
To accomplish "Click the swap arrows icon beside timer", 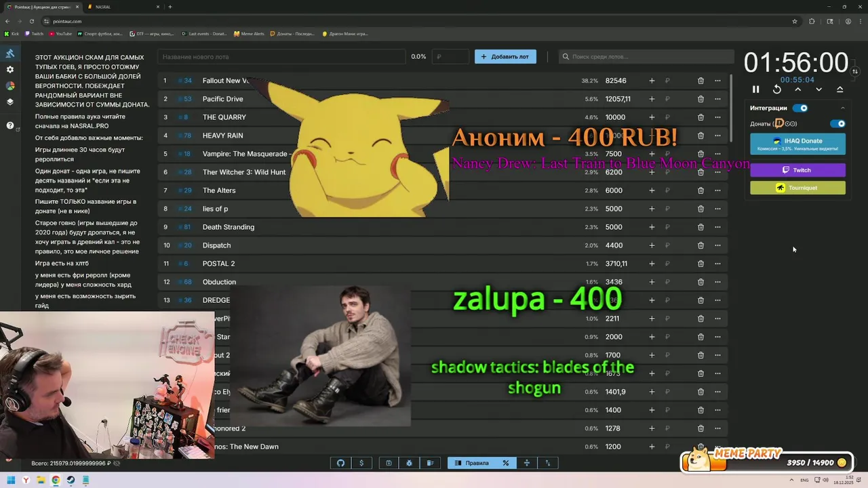I will 855,71.
